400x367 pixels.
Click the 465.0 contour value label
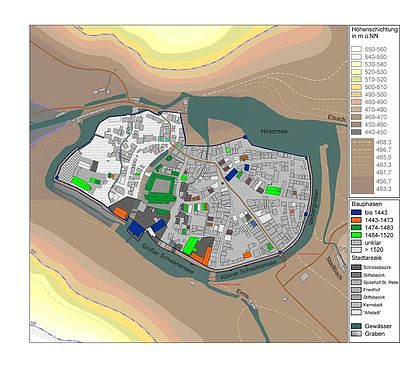pos(383,157)
